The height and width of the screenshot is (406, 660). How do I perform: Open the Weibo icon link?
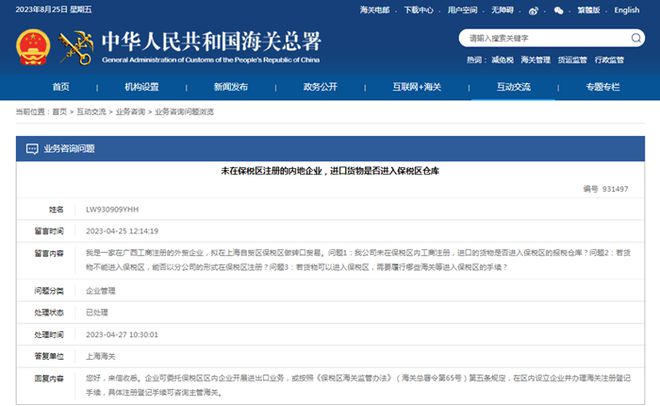[533, 11]
